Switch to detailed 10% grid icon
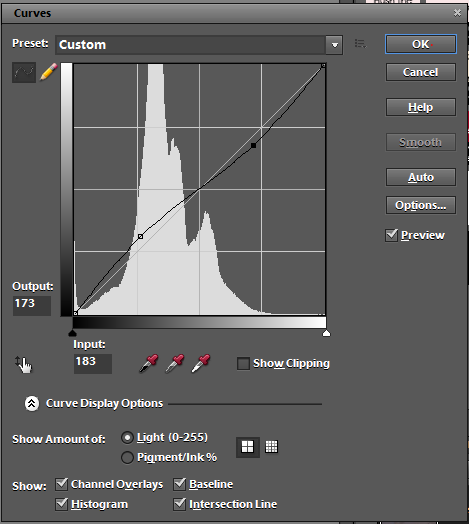This screenshot has height=524, width=469. click(x=271, y=447)
